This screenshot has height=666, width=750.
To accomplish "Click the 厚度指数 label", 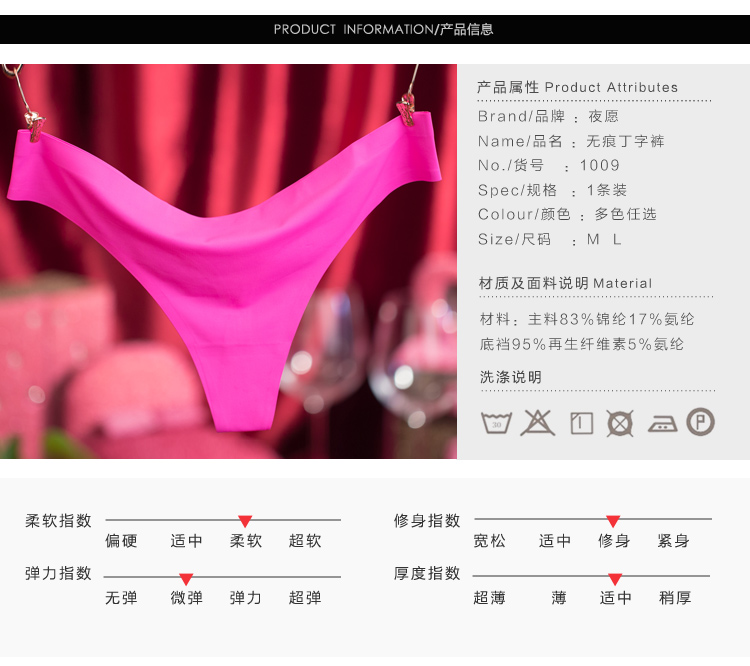I will [427, 573].
